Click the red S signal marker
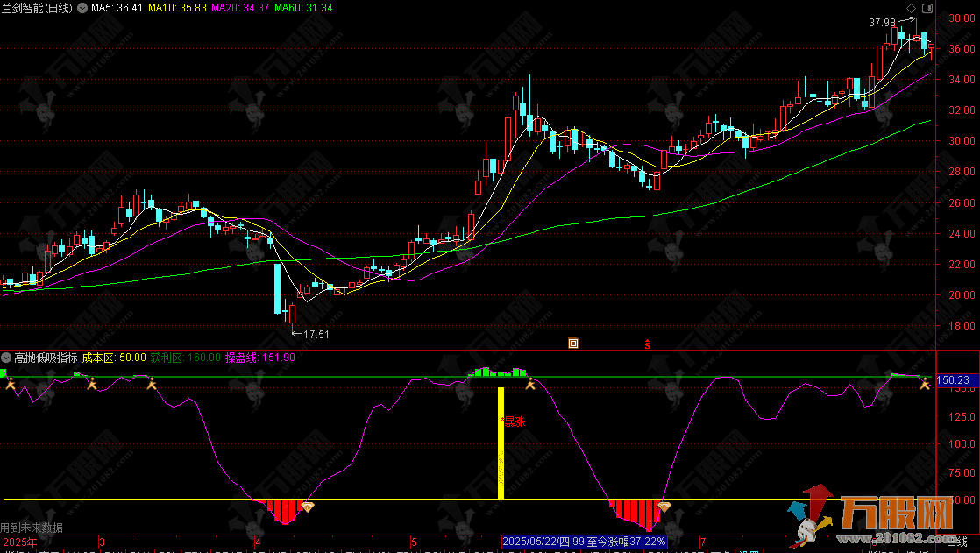The image size is (980, 553). point(648,344)
